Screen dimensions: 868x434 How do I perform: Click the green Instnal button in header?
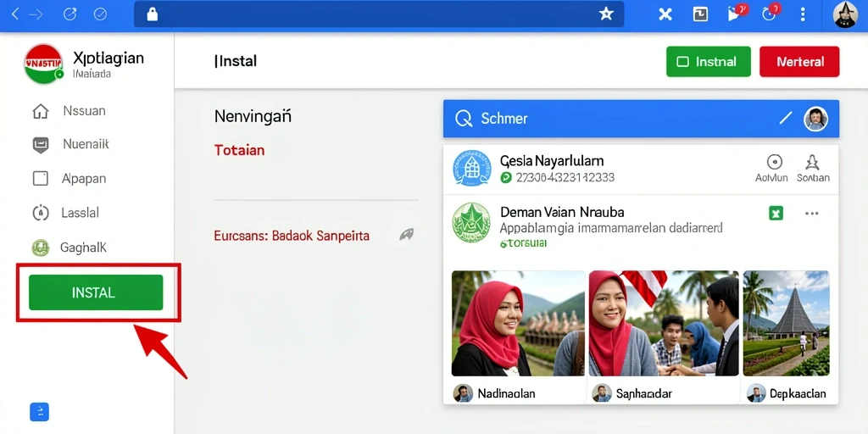coord(709,61)
